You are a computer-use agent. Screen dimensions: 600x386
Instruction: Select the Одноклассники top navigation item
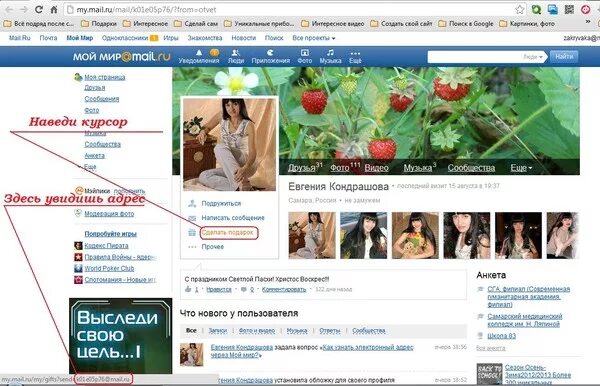[125, 38]
